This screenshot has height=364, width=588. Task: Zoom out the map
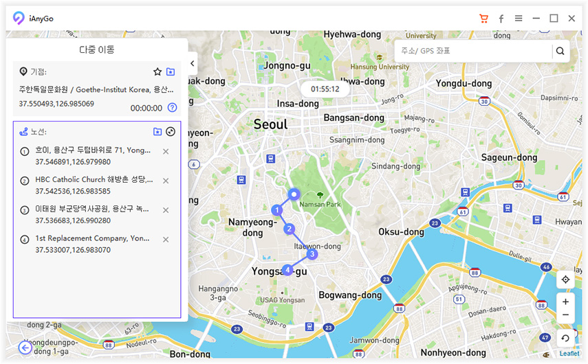click(x=565, y=315)
